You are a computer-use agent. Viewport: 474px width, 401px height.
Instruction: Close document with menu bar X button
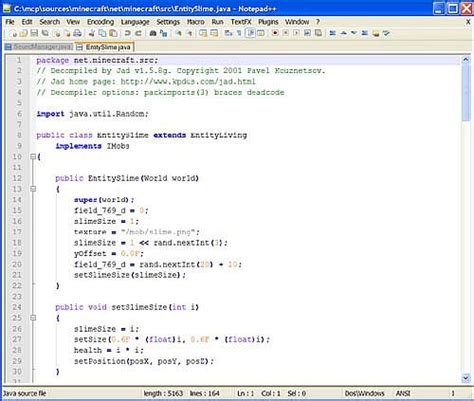point(468,22)
